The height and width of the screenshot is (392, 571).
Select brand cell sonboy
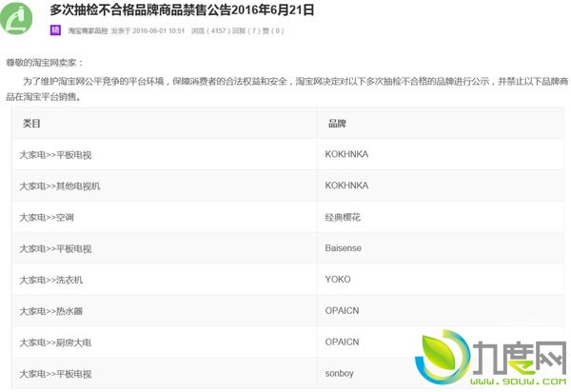tap(340, 373)
